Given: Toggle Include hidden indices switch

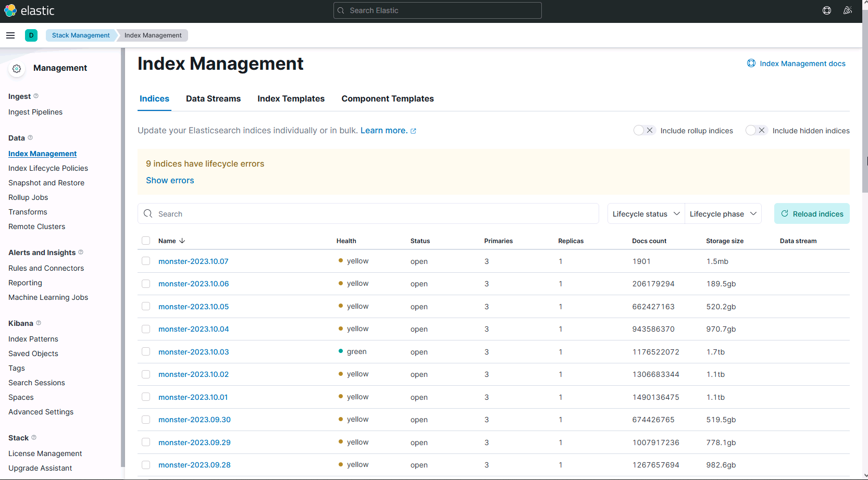Looking at the screenshot, I should (x=756, y=131).
